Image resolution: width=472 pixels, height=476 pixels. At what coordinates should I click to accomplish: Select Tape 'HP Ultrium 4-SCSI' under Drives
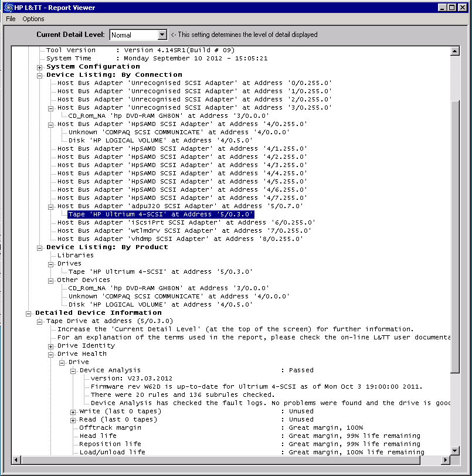tap(161, 271)
